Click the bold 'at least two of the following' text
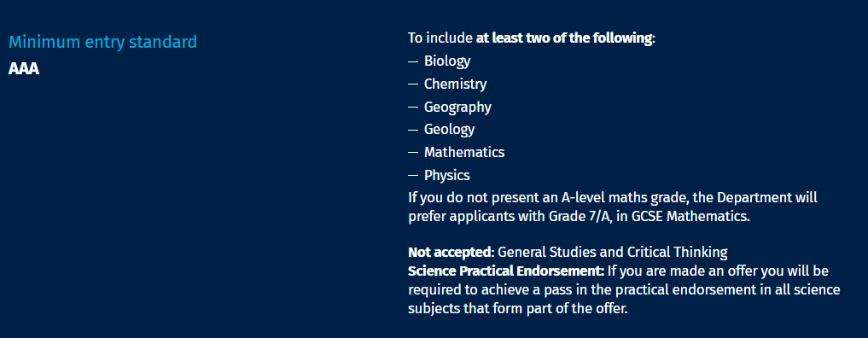The height and width of the screenshot is (338, 868). (x=563, y=38)
